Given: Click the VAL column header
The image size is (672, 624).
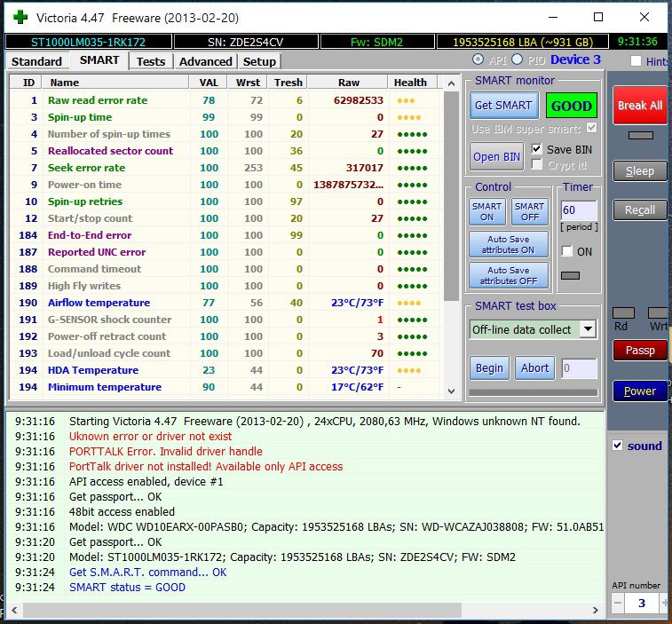Looking at the screenshot, I should (209, 83).
